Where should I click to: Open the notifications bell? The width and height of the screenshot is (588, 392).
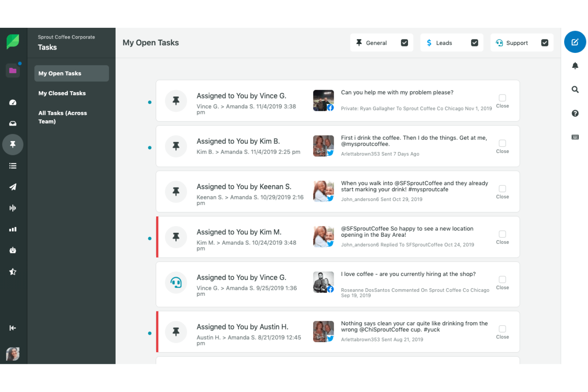pos(575,66)
